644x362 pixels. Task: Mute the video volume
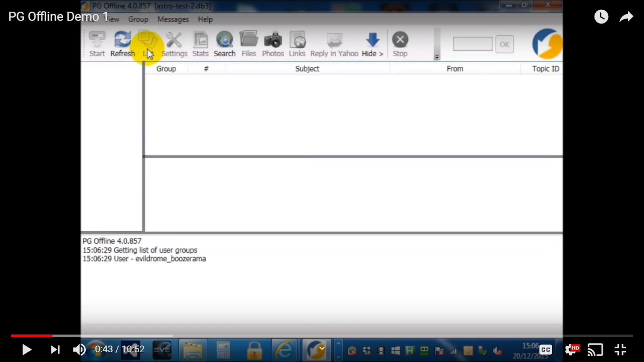click(x=79, y=350)
